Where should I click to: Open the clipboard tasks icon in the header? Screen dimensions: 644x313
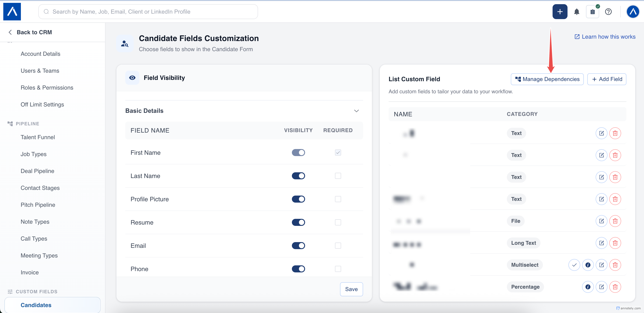(593, 11)
